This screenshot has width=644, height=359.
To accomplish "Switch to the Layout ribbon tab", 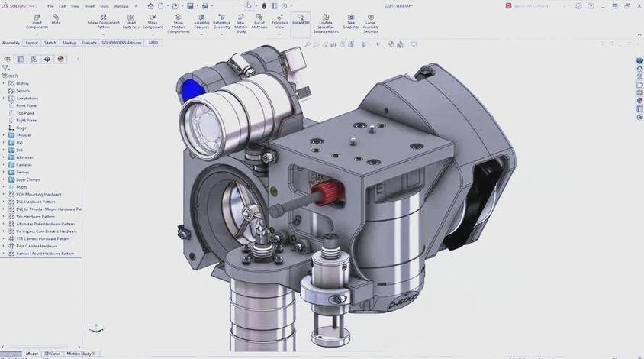I will point(31,43).
